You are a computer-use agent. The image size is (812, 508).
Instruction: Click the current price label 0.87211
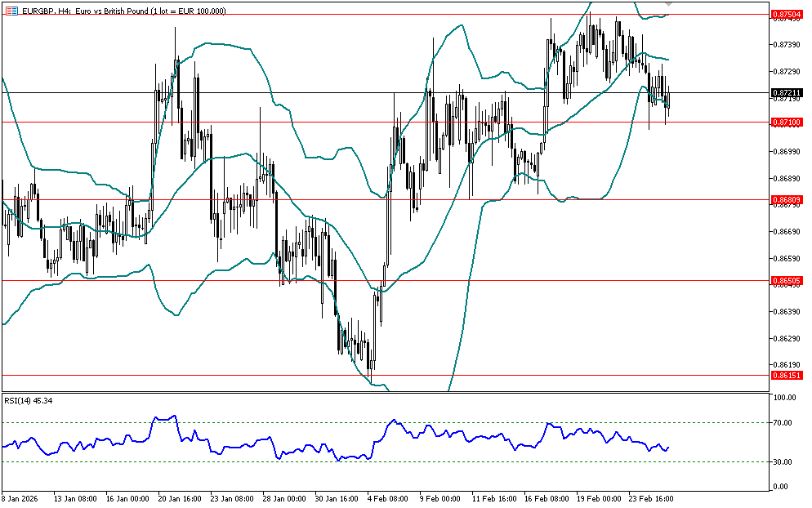(x=785, y=93)
